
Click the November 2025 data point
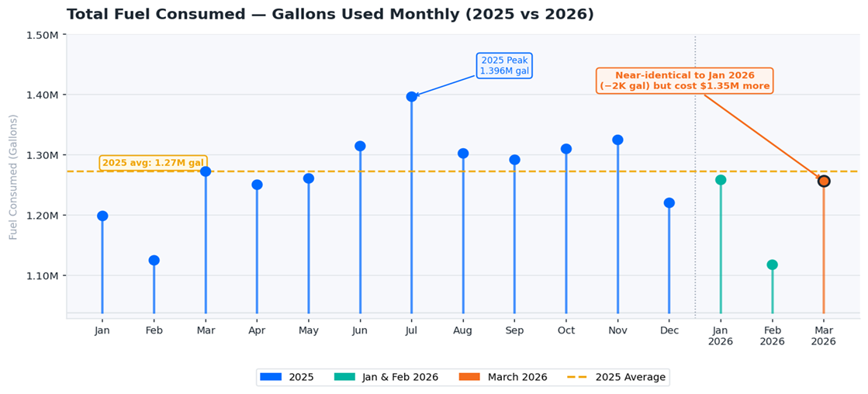pos(617,140)
